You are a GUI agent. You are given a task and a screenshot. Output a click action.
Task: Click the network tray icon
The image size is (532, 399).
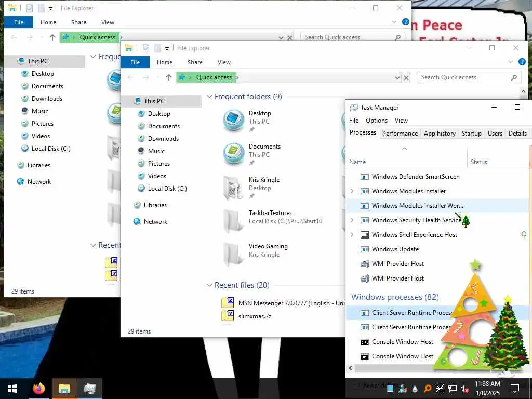click(453, 389)
